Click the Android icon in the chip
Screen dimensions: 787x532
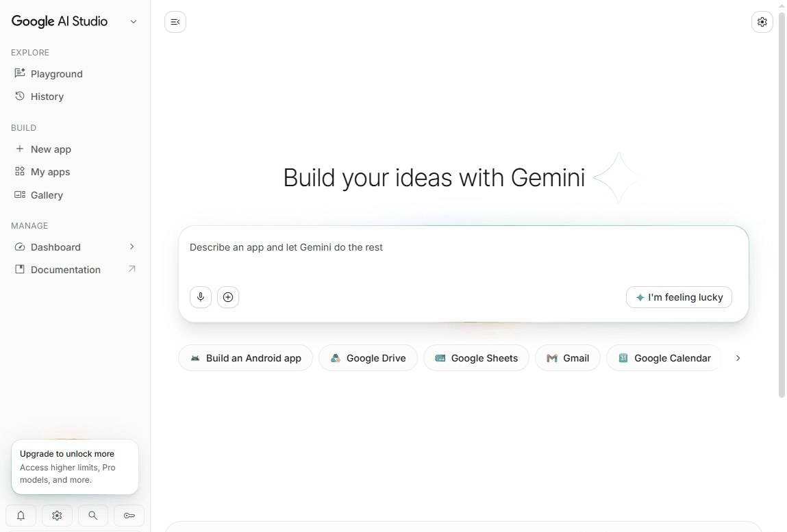pos(195,358)
